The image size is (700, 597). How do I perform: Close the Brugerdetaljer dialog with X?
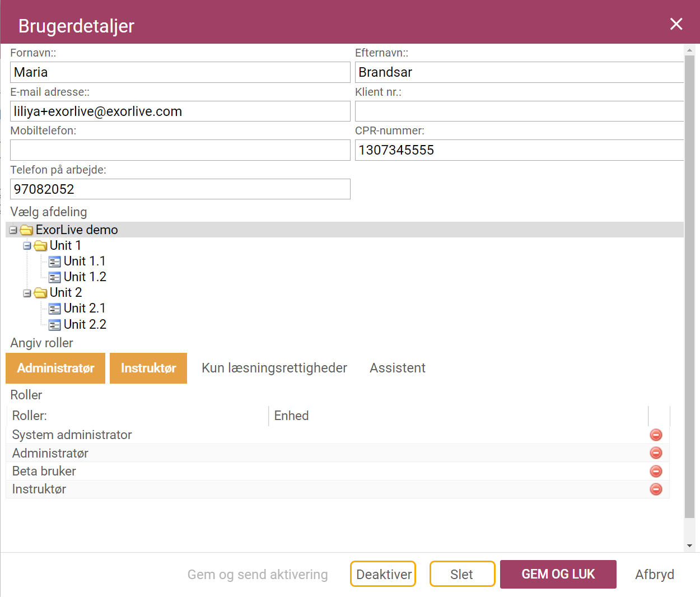click(676, 24)
